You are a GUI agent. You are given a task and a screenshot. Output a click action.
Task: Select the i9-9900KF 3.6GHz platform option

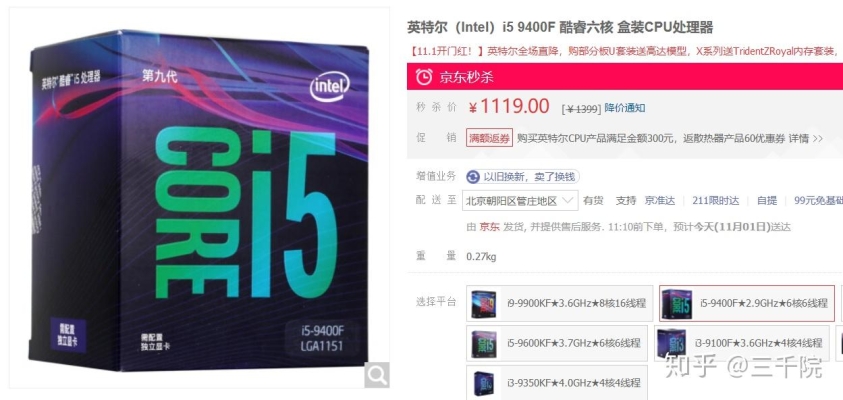(559, 304)
